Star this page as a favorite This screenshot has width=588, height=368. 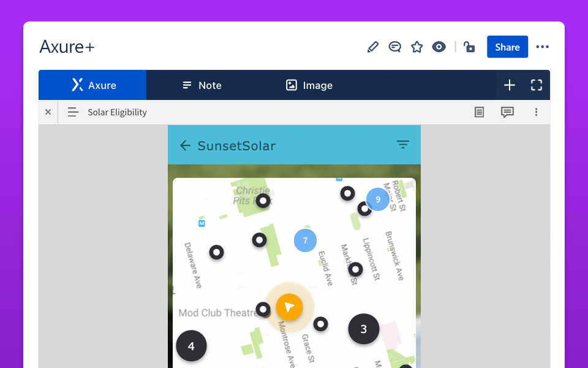coord(417,47)
